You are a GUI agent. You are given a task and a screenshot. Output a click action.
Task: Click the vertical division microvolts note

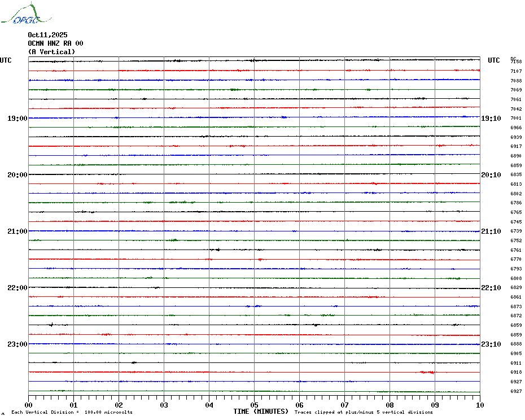click(72, 413)
